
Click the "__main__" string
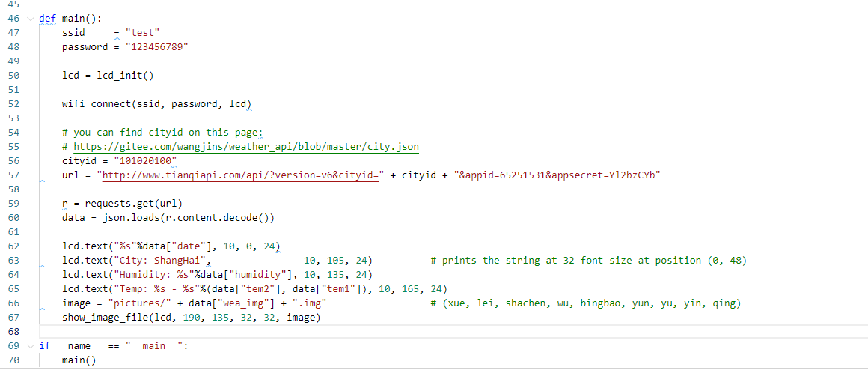pyautogui.click(x=154, y=346)
